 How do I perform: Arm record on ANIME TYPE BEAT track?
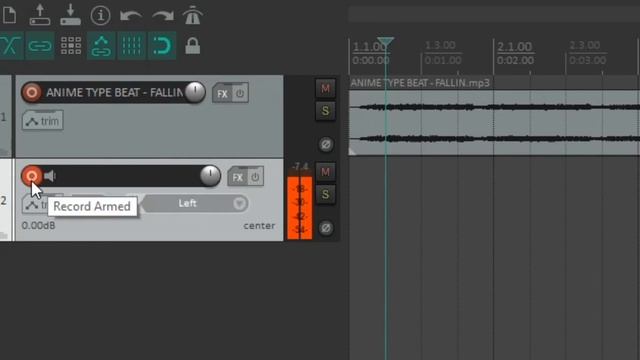tap(32, 93)
